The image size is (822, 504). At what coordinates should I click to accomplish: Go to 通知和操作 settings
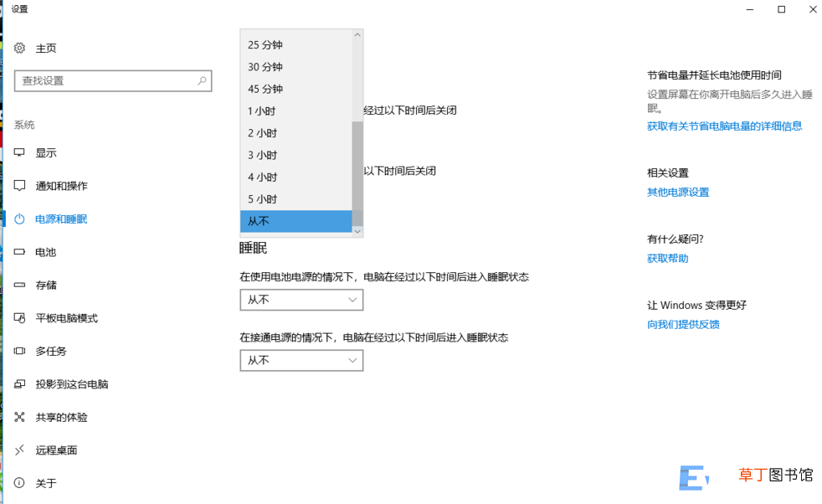click(x=61, y=186)
